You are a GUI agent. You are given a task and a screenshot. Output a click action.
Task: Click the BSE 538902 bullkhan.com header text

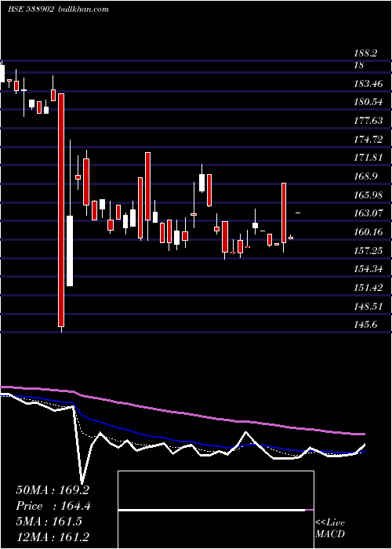tap(58, 9)
